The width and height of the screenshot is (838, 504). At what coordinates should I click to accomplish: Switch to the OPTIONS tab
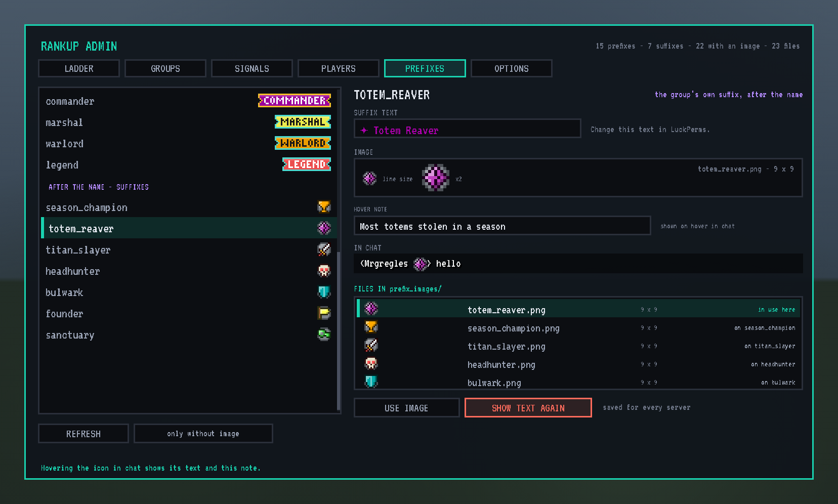click(512, 68)
